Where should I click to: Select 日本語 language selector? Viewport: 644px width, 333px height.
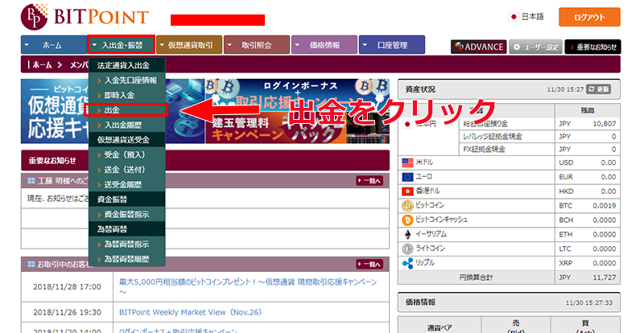pos(532,17)
